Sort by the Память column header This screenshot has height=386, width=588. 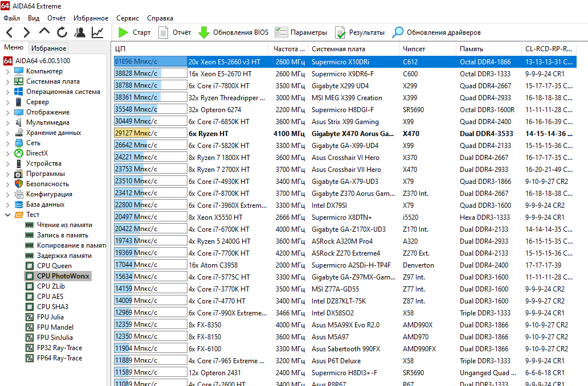pyautogui.click(x=488, y=49)
